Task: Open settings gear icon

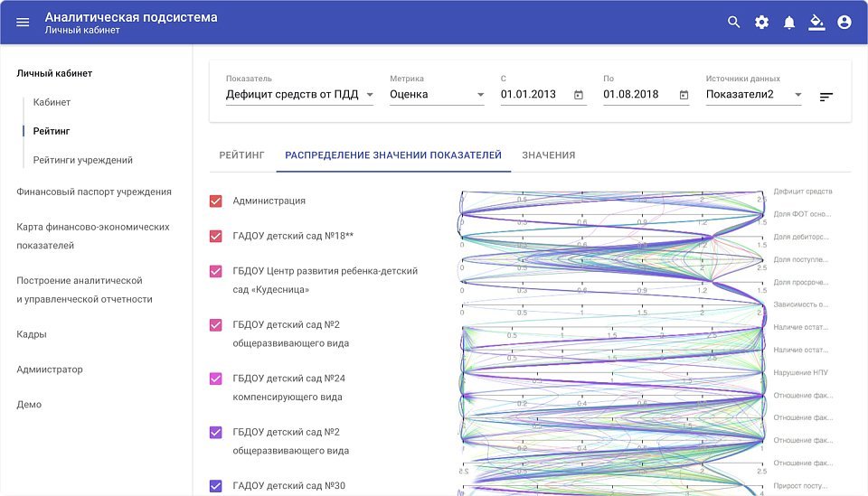Action: click(761, 23)
